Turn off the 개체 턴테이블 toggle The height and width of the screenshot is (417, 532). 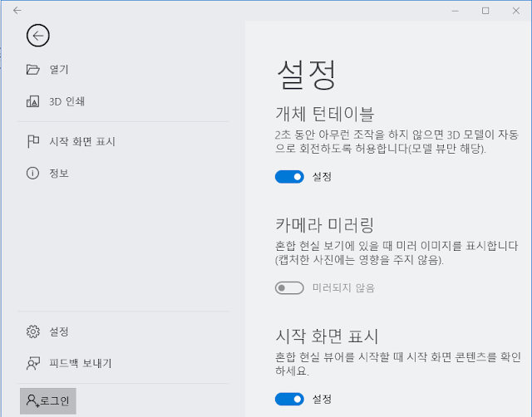point(289,177)
